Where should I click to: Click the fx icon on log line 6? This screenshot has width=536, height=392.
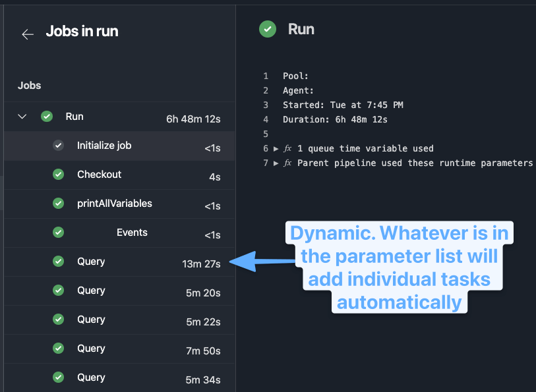point(286,148)
